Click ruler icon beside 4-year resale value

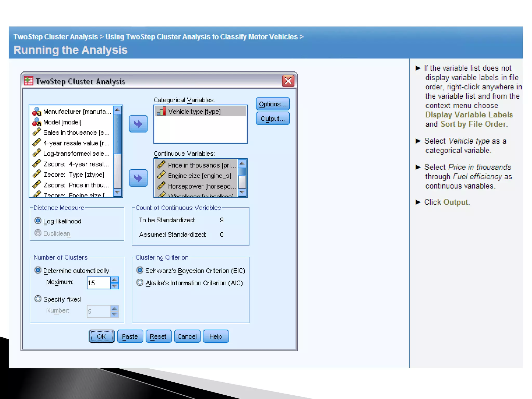(x=37, y=143)
